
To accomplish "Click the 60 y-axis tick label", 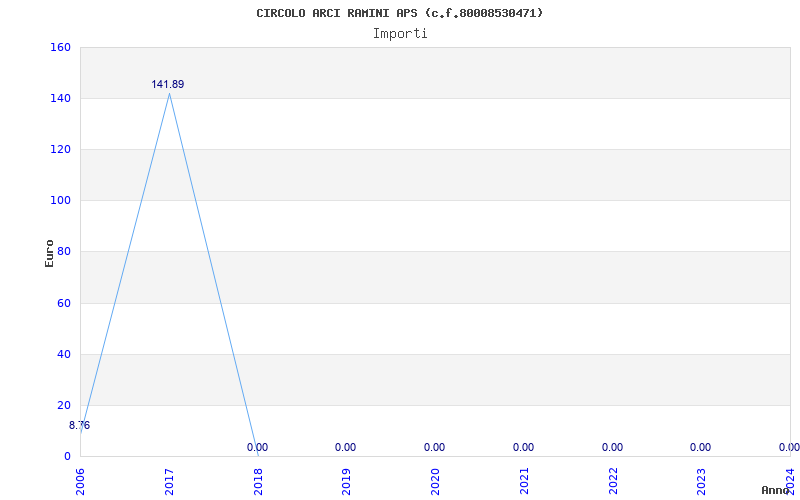I will coord(63,304).
